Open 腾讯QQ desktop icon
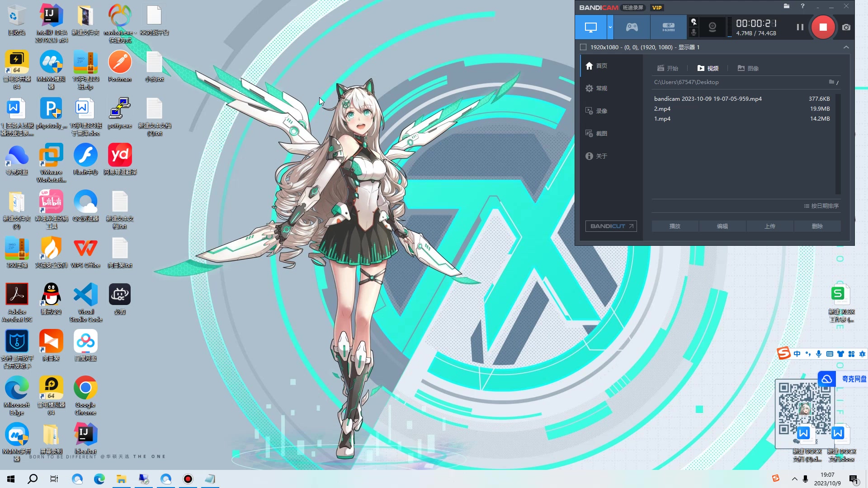 tap(51, 299)
